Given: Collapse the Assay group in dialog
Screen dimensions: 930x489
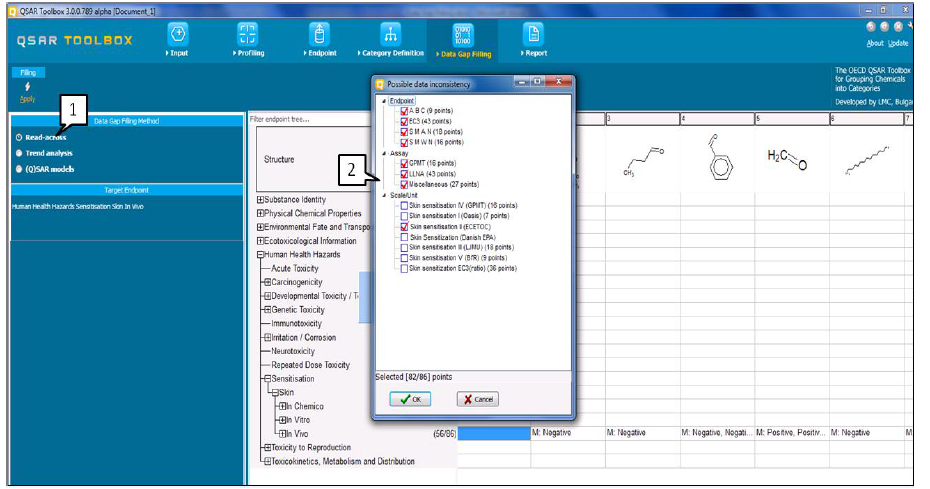Looking at the screenshot, I should 384,153.
